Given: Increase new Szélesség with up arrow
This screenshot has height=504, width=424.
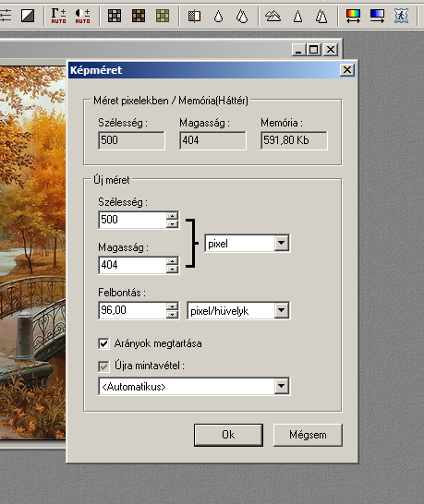Looking at the screenshot, I should click(173, 216).
